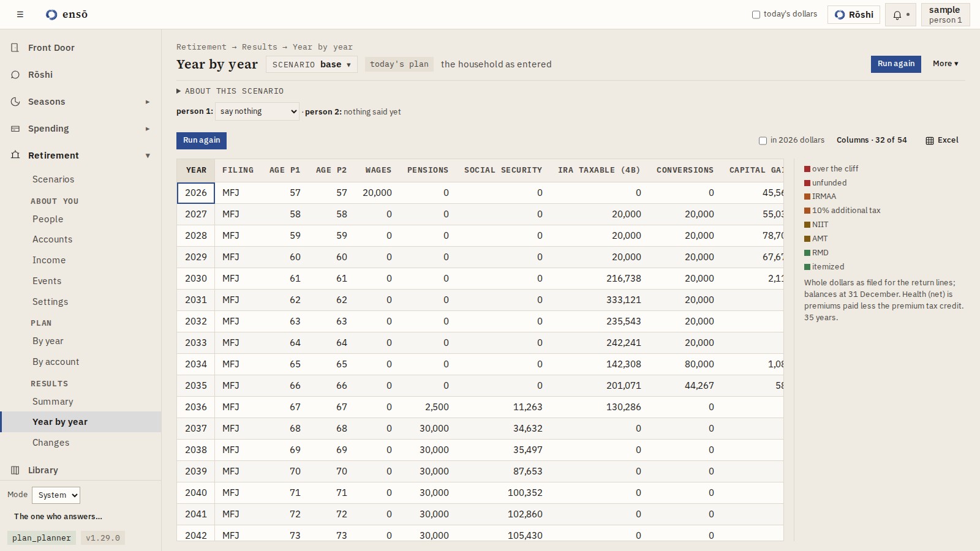Viewport: 980px width, 551px height.
Task: Go to People page
Action: pyautogui.click(x=48, y=219)
